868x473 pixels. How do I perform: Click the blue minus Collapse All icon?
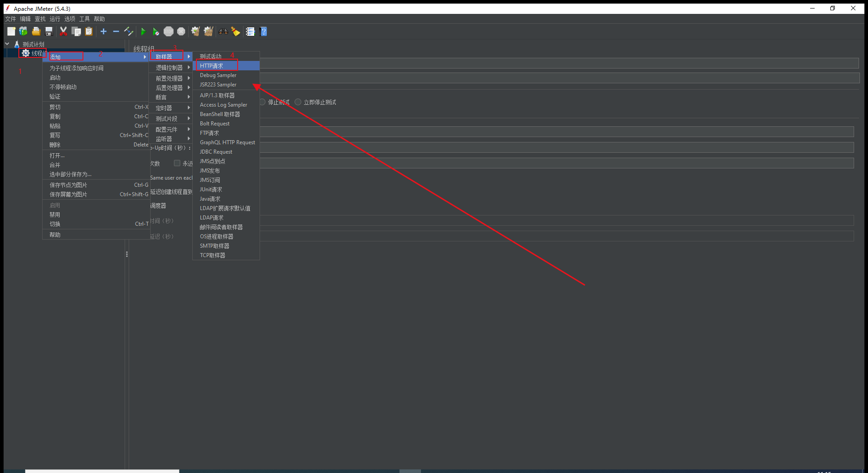pos(116,31)
